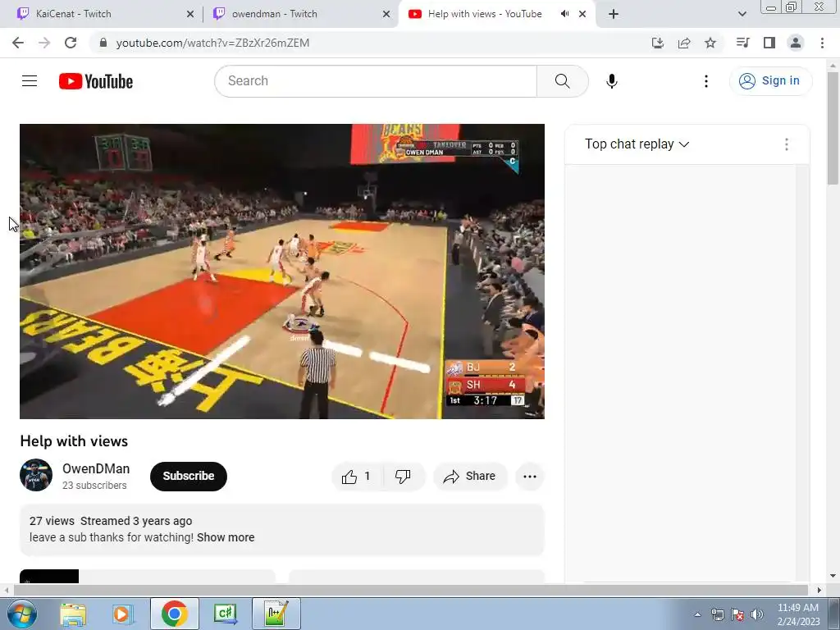Share the Help with views video
This screenshot has height=630, width=840.
470,477
